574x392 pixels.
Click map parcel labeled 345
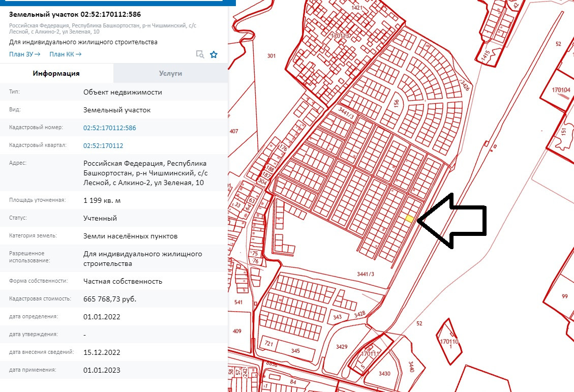pyautogui.click(x=295, y=351)
